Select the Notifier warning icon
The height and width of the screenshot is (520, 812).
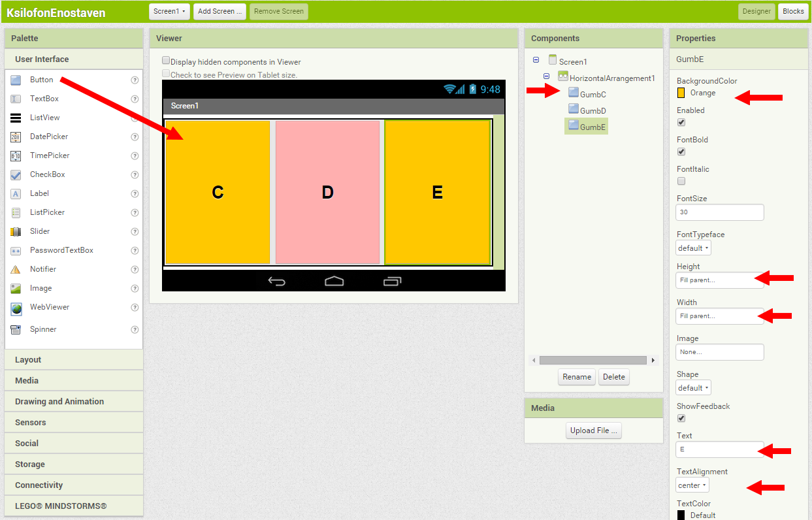[x=16, y=270]
